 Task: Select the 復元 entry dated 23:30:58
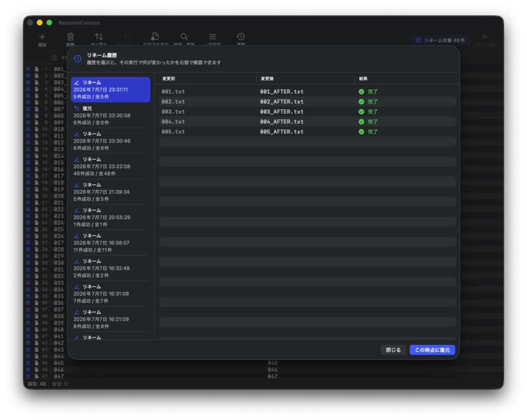111,115
